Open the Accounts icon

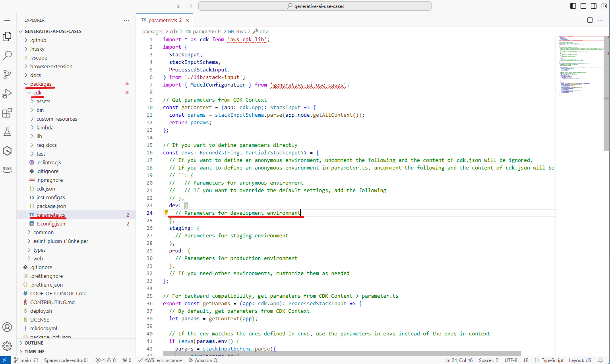click(x=7, y=327)
